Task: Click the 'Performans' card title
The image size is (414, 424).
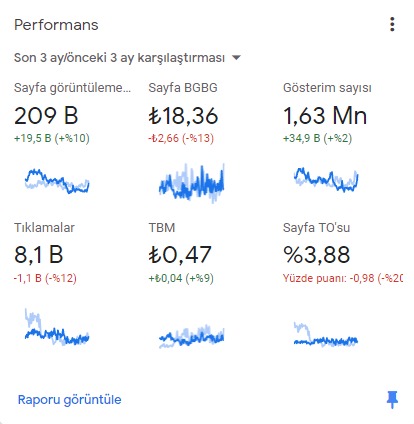Action: coord(56,25)
